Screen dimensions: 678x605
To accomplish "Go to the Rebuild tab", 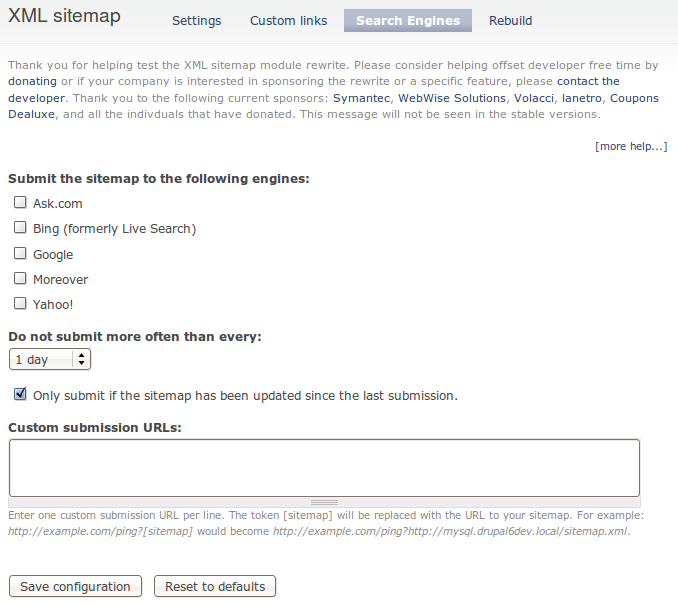I will click(x=510, y=20).
